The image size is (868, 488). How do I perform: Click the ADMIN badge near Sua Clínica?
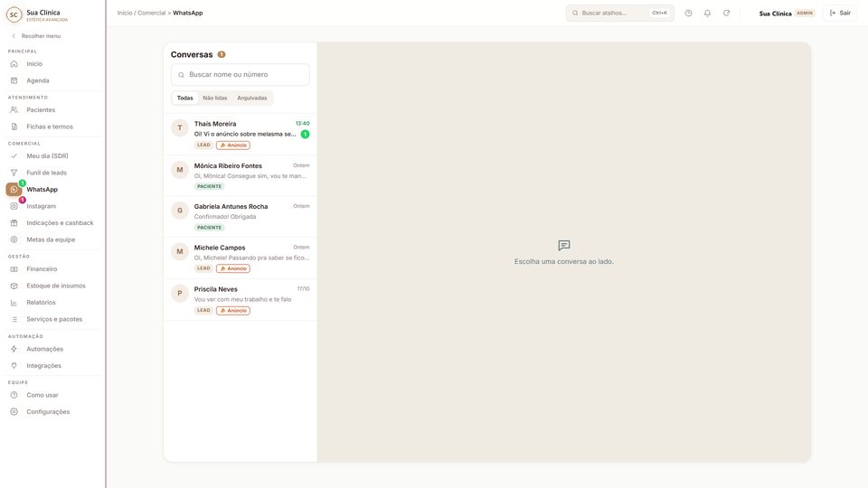(805, 13)
